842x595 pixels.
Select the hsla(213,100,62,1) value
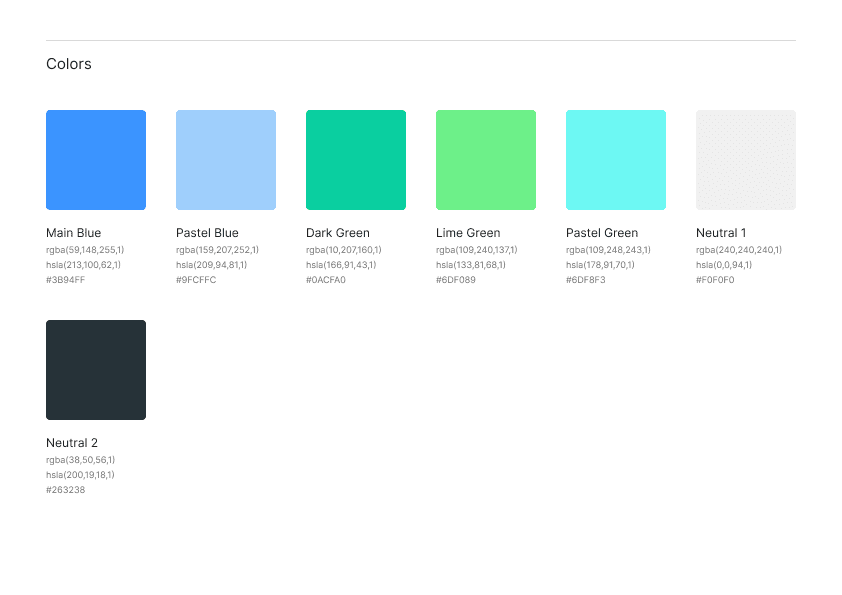84,265
